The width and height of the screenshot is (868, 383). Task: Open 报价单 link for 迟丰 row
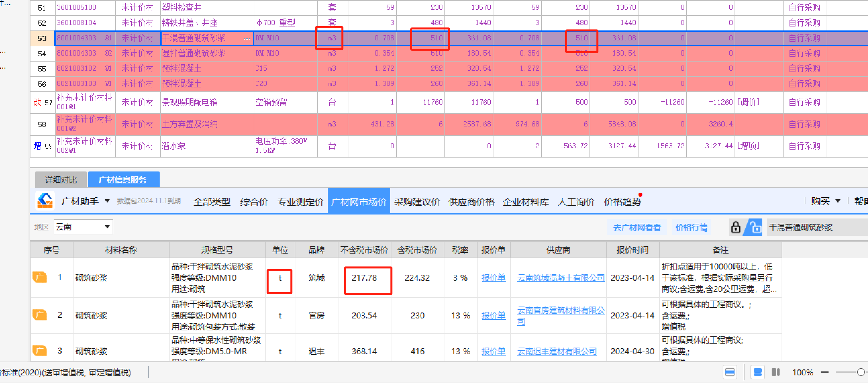493,351
